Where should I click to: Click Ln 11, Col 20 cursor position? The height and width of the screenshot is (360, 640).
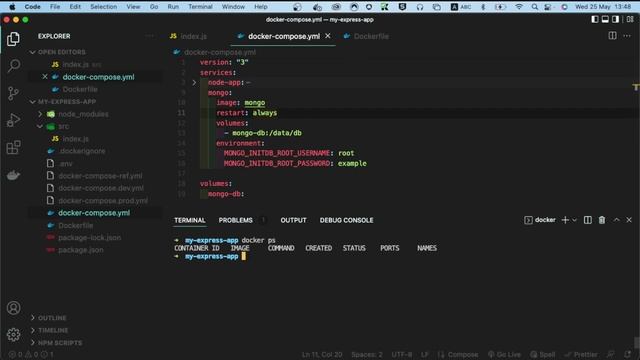click(322, 354)
